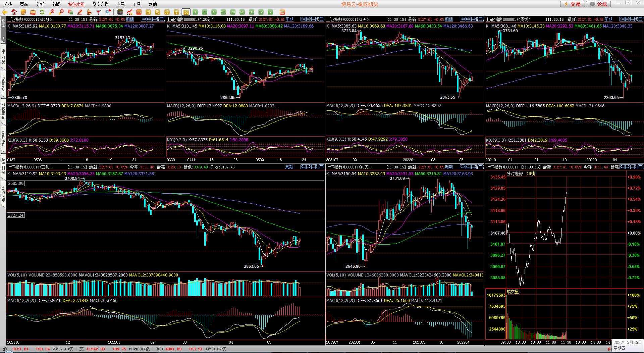Click the highlighted X multi-period icon
Screen dimensions: 644x353
pyautogui.click(x=186, y=12)
